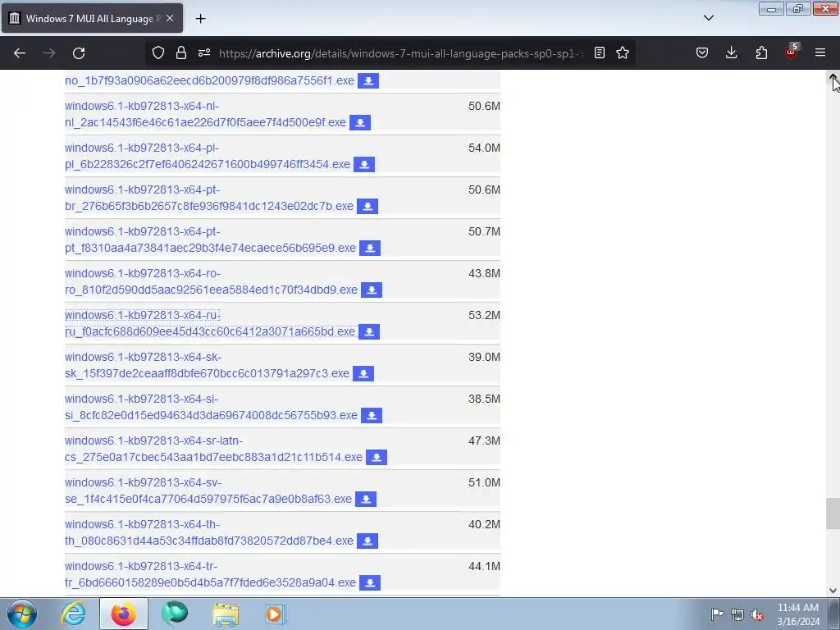Reload the archive.org page
This screenshot has height=630, width=840.
79,53
